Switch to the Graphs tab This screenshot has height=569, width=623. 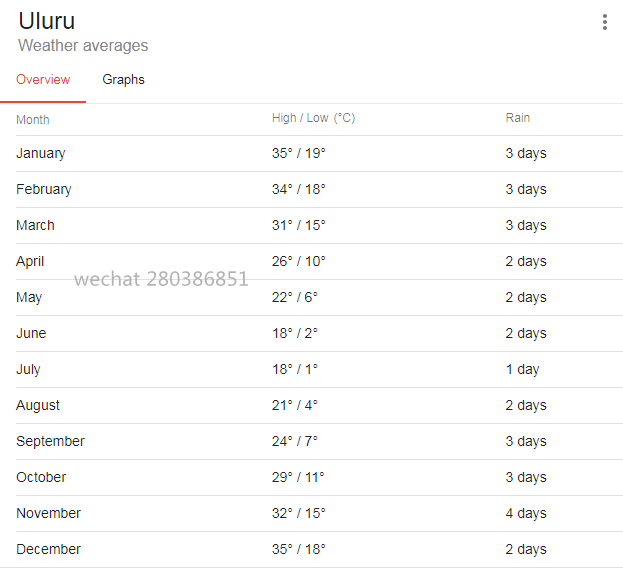[x=123, y=80]
